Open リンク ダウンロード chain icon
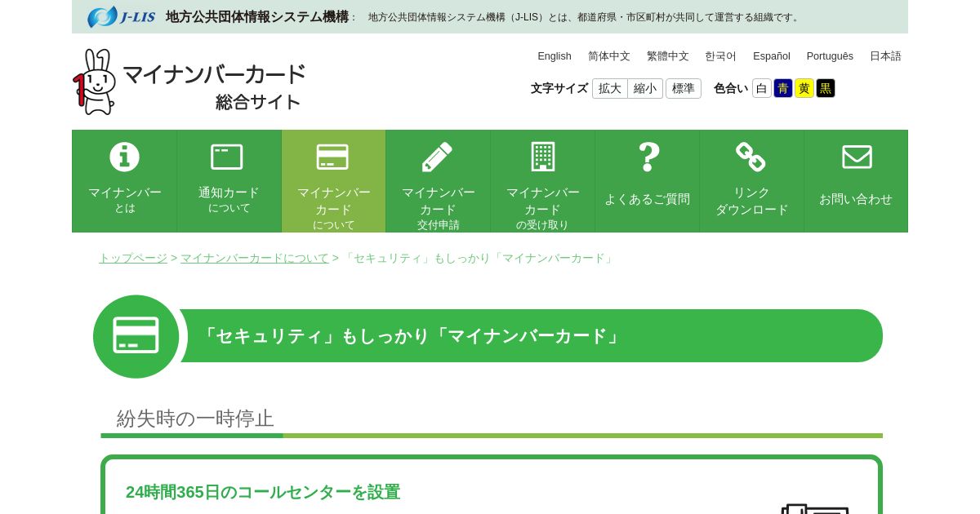 coord(751,157)
